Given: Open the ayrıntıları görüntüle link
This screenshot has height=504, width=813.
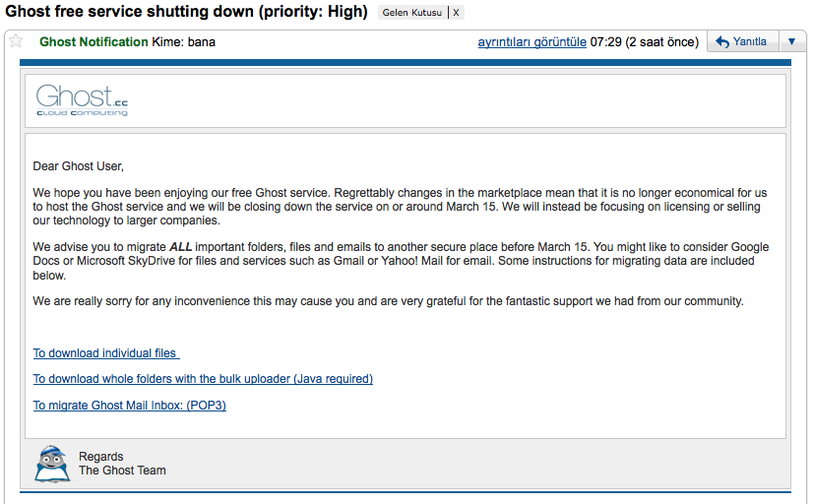Looking at the screenshot, I should pyautogui.click(x=532, y=42).
